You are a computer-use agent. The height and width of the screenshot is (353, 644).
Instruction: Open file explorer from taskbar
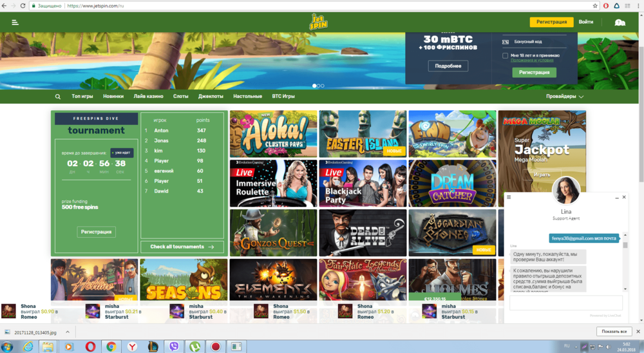(48, 347)
